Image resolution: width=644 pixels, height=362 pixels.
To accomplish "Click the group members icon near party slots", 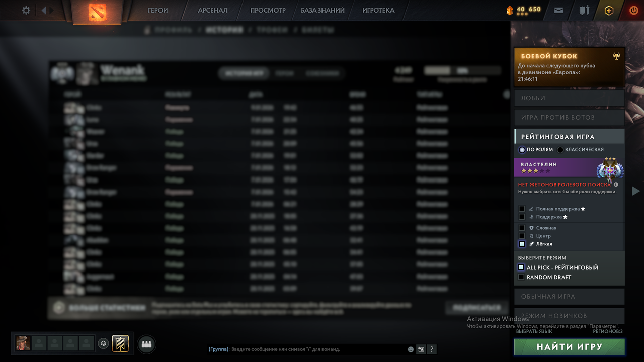I will point(146,344).
